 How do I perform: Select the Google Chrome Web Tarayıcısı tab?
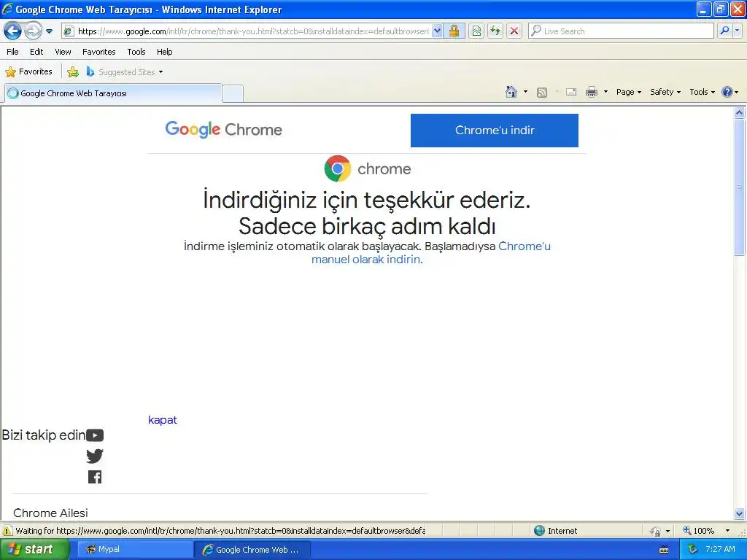coord(113,93)
